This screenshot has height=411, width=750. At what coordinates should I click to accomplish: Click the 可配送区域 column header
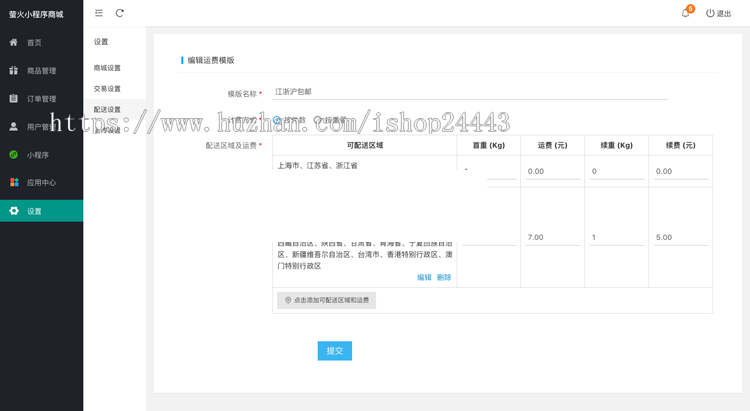coord(364,145)
